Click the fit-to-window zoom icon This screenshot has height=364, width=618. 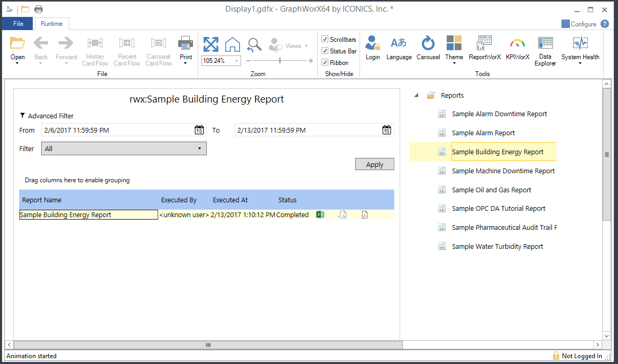point(210,44)
